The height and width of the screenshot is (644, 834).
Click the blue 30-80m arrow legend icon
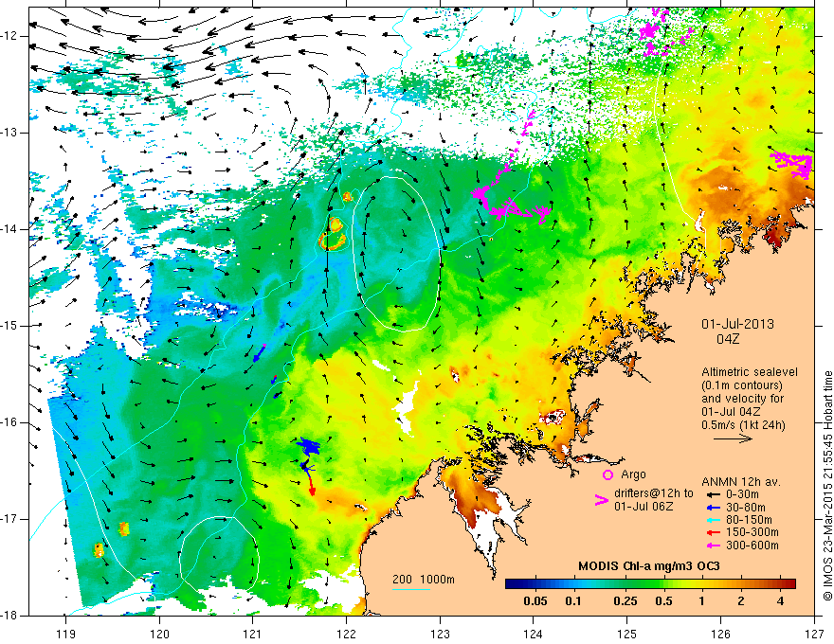pyautogui.click(x=712, y=508)
